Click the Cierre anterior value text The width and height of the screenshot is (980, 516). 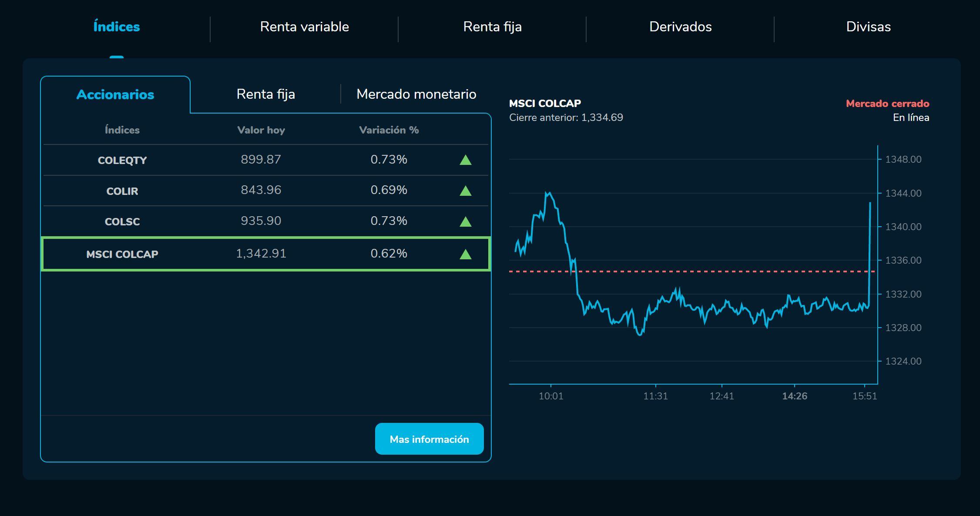pos(566,117)
